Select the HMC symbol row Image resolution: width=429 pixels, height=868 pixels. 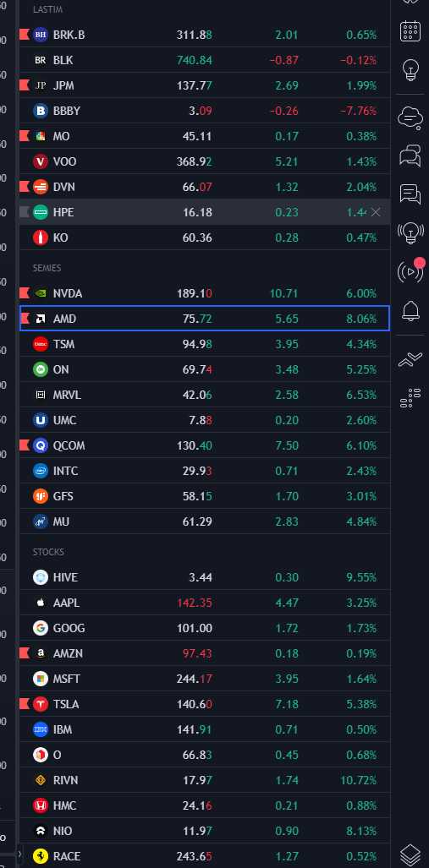pos(205,805)
